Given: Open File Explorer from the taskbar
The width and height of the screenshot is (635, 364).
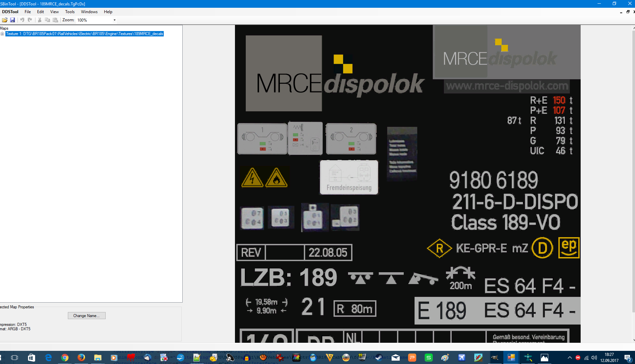Looking at the screenshot, I should coord(98,358).
